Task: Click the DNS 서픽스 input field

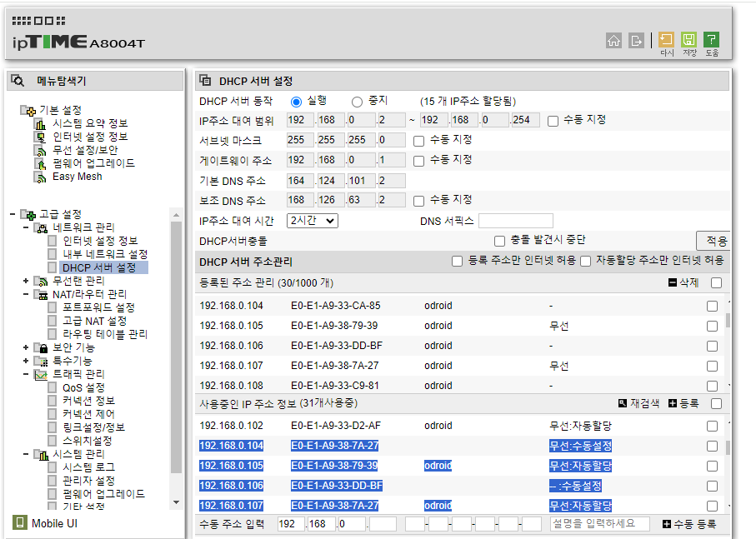Action: click(x=515, y=221)
